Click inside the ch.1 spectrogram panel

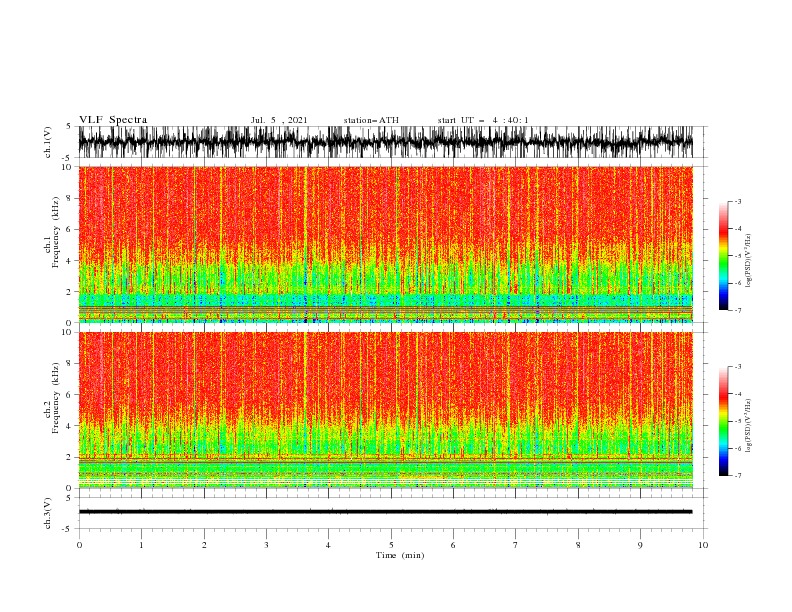(385, 244)
